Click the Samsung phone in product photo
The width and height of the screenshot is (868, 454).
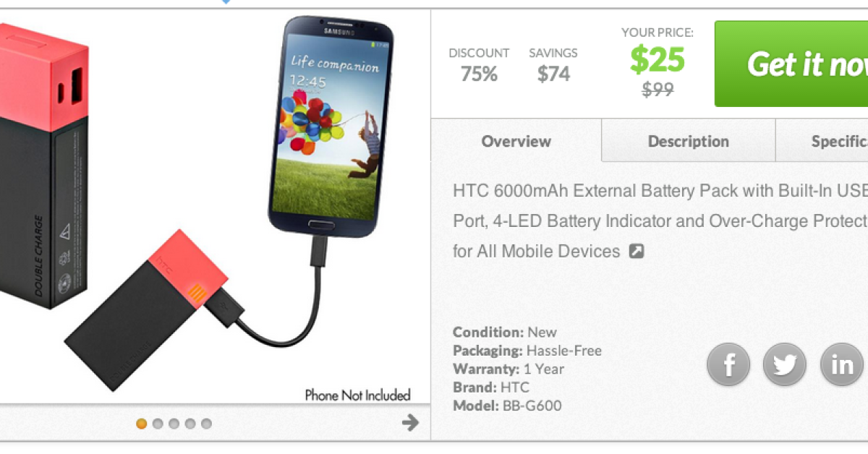332,122
